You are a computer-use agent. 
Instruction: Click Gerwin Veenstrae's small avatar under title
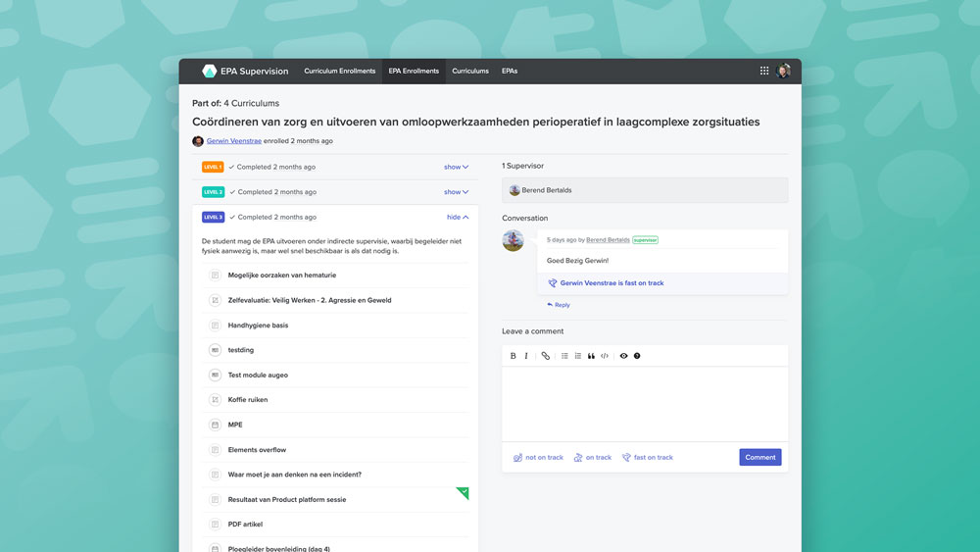tap(198, 141)
